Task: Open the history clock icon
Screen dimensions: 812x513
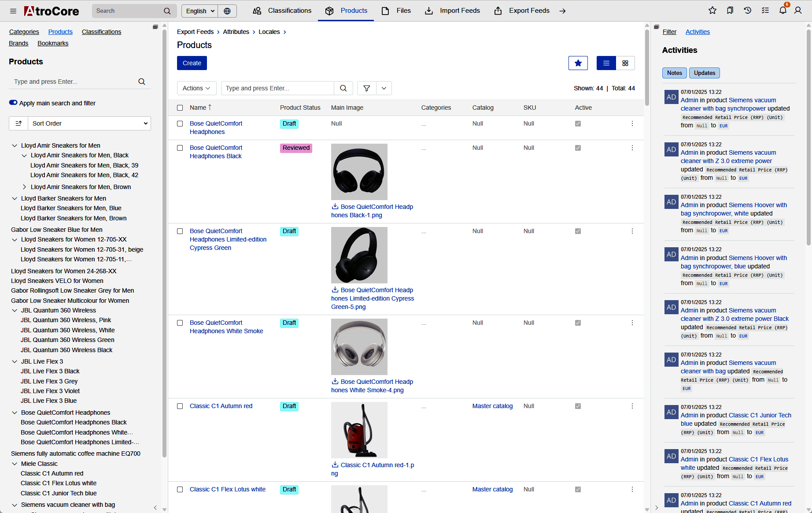Action: 748,11
